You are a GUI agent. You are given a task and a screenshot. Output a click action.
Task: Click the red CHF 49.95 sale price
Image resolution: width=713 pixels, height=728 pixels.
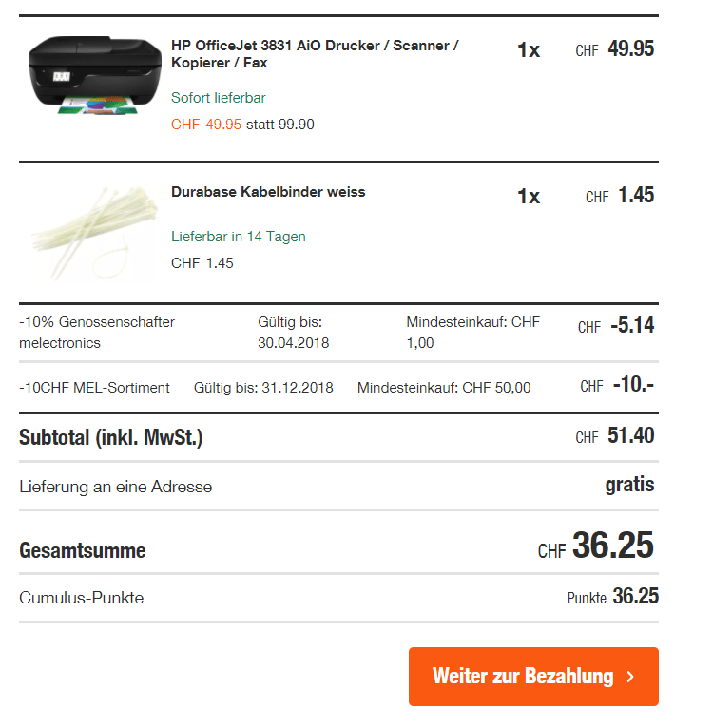(206, 125)
